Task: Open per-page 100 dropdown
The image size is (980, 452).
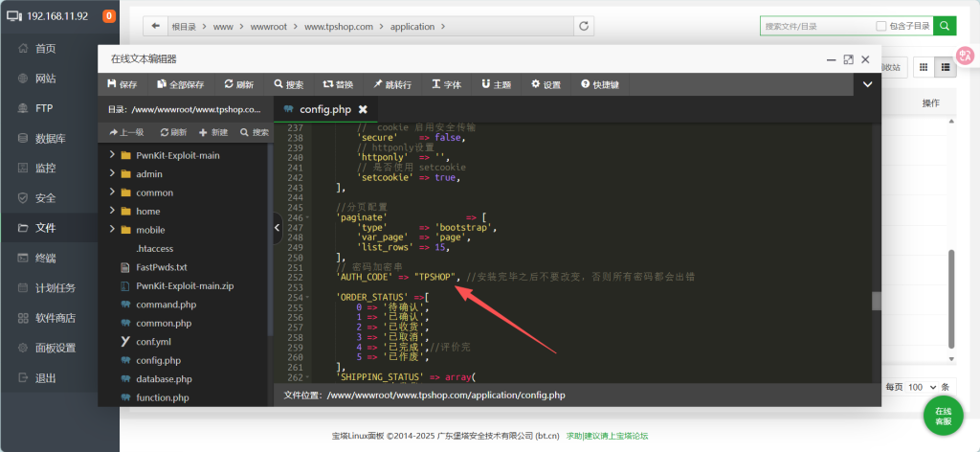Action: tap(923, 387)
